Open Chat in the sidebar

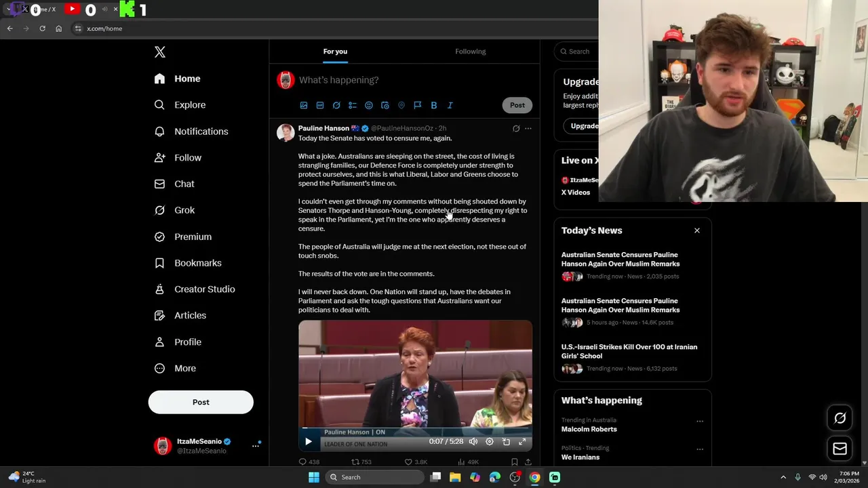click(174, 184)
